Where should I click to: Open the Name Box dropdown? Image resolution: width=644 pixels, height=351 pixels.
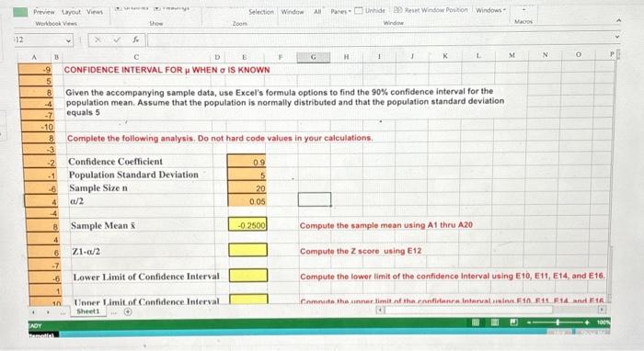coord(69,40)
